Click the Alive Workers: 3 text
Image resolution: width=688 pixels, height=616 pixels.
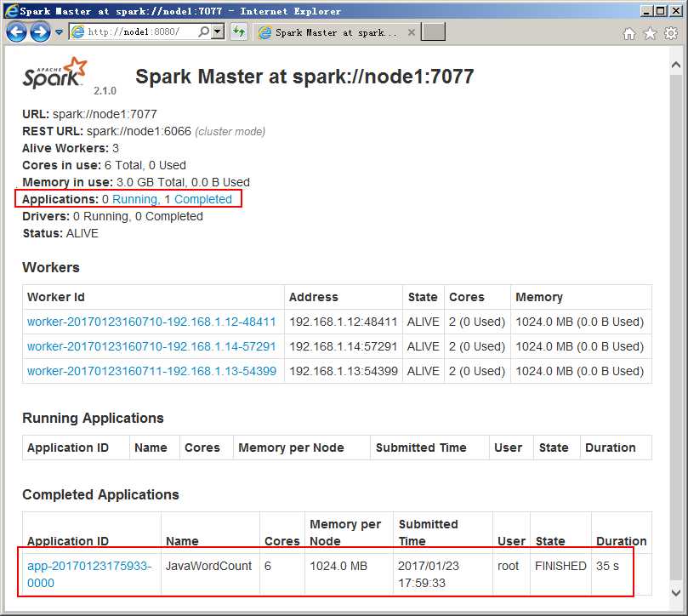(71, 148)
